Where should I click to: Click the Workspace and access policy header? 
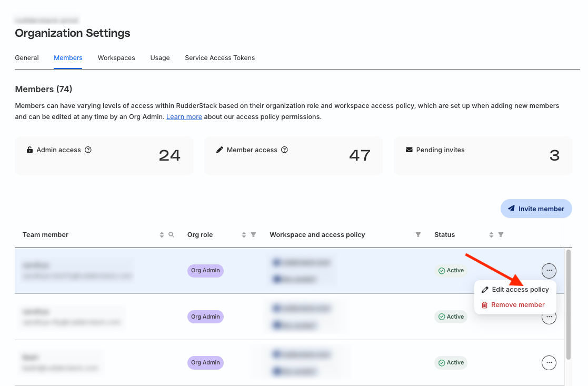click(x=317, y=235)
